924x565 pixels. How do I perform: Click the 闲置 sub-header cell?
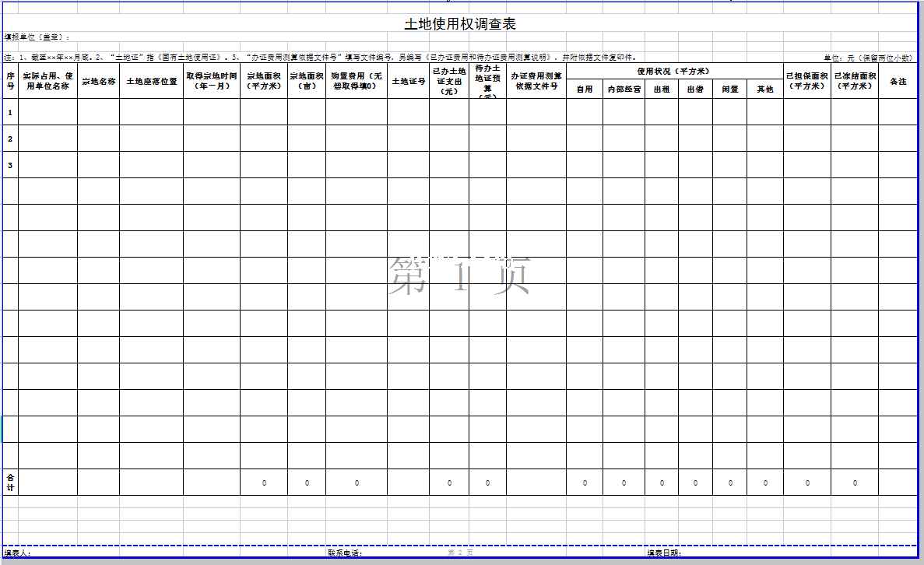[x=729, y=89]
